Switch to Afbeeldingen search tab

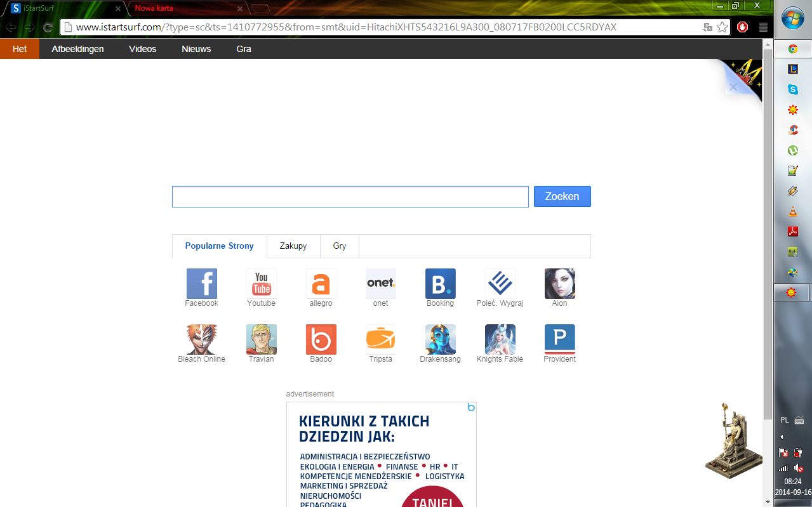77,49
